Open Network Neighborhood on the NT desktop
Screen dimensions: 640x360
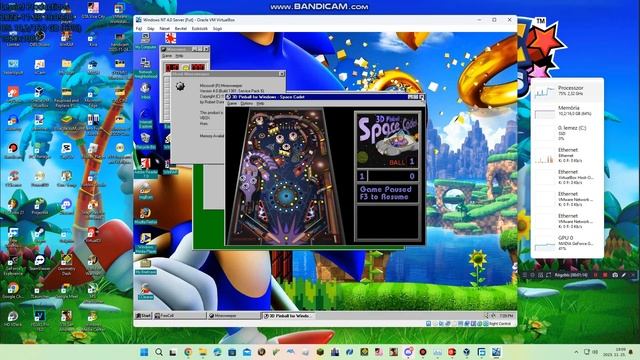click(x=145, y=67)
